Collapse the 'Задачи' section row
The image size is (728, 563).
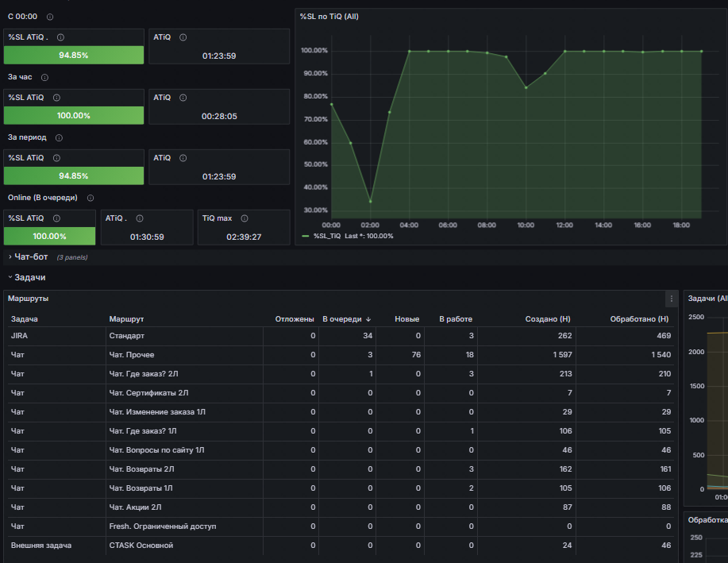[x=28, y=277]
